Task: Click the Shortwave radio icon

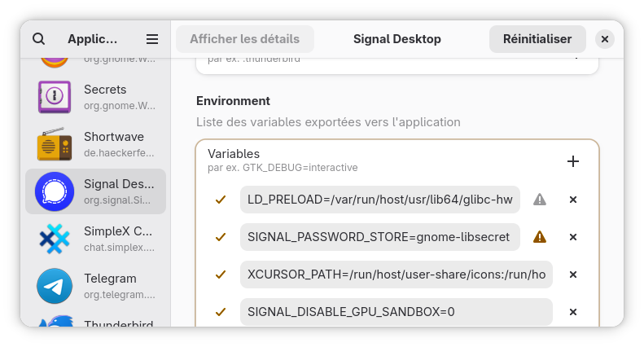Action: click(55, 144)
